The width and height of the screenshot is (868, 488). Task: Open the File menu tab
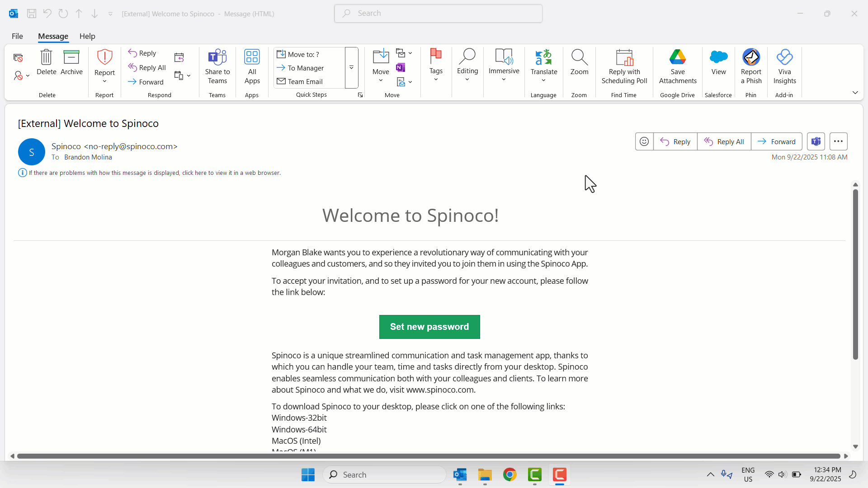pos(17,36)
